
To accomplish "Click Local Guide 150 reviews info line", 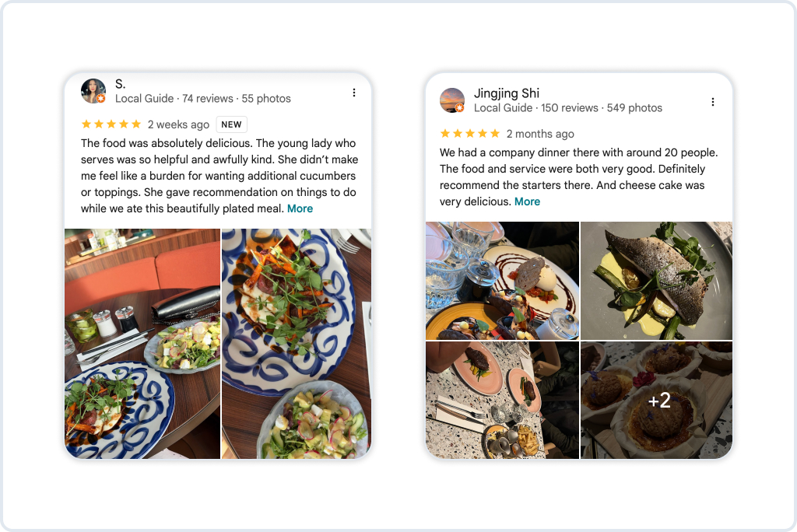I will click(567, 107).
